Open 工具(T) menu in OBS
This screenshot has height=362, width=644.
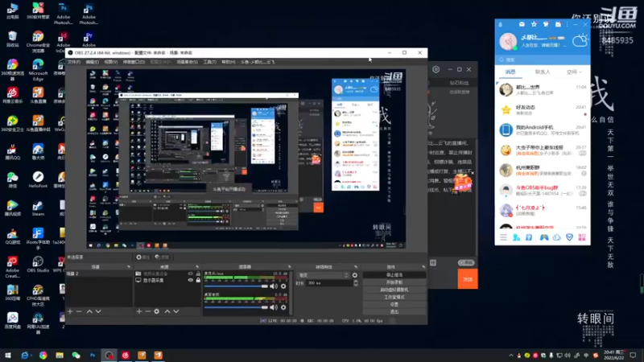[x=209, y=62]
